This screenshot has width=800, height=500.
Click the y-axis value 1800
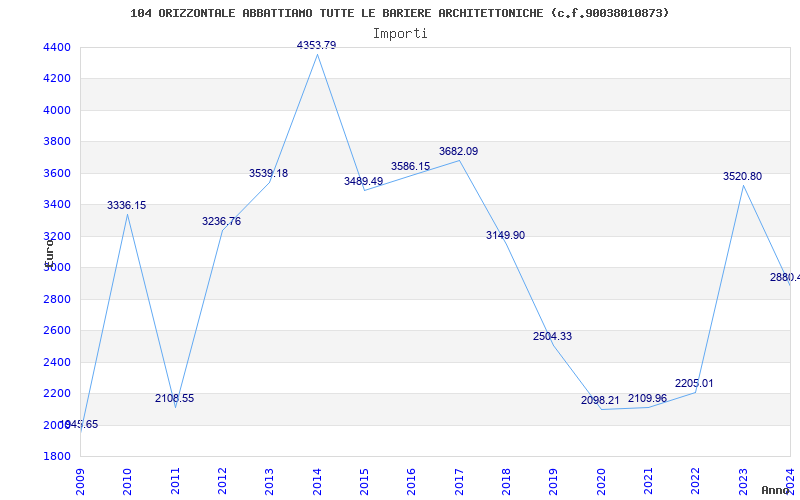(57, 456)
